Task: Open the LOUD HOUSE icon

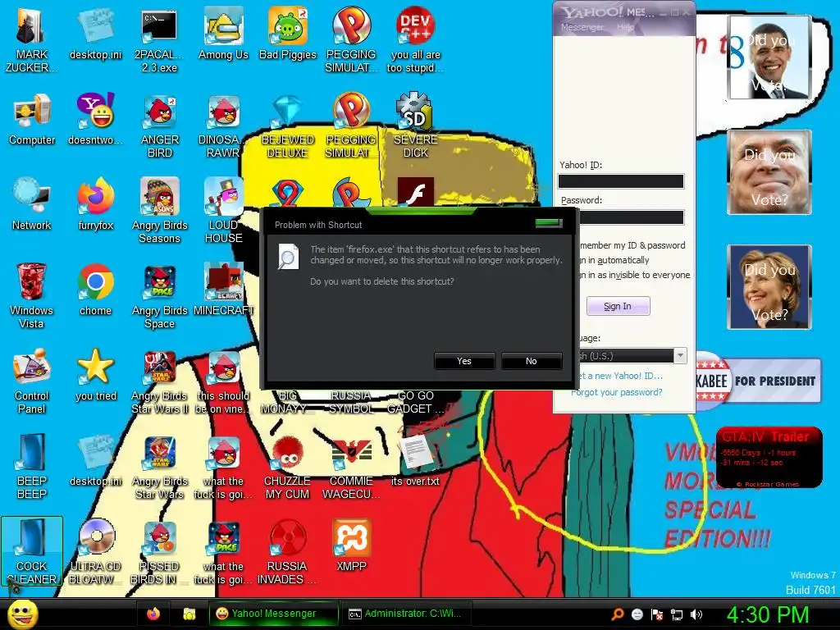Action: coord(223,211)
